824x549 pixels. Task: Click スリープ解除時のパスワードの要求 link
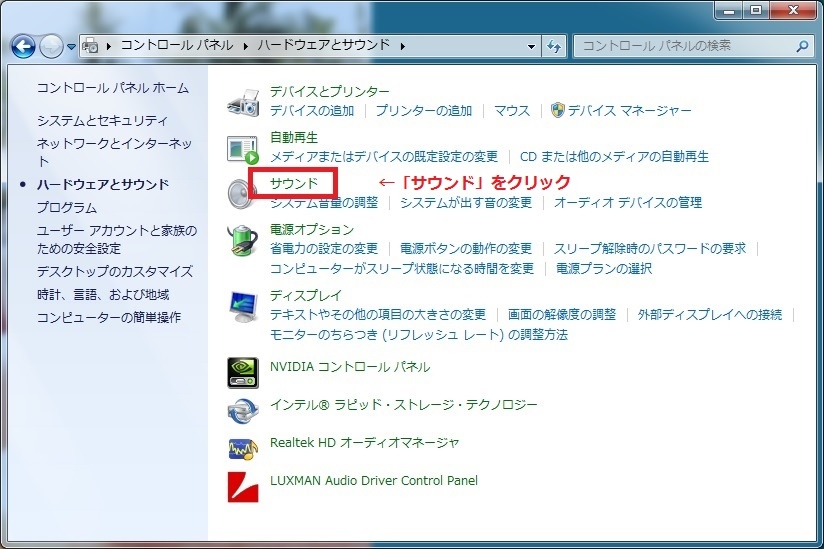(x=650, y=248)
